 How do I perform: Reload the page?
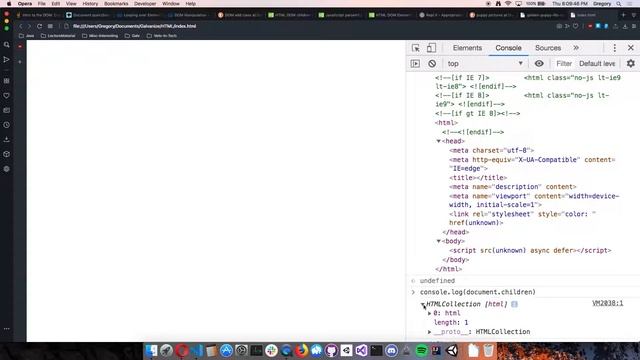point(39,26)
